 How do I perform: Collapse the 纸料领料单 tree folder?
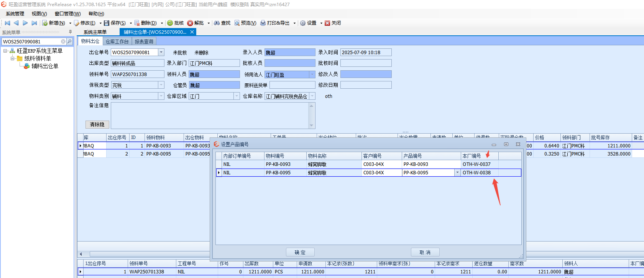pos(13,58)
